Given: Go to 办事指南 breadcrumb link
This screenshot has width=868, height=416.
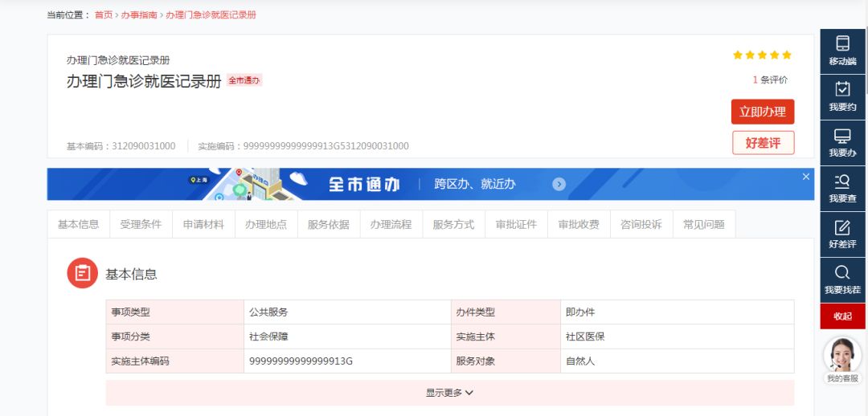Looking at the screenshot, I should 139,15.
